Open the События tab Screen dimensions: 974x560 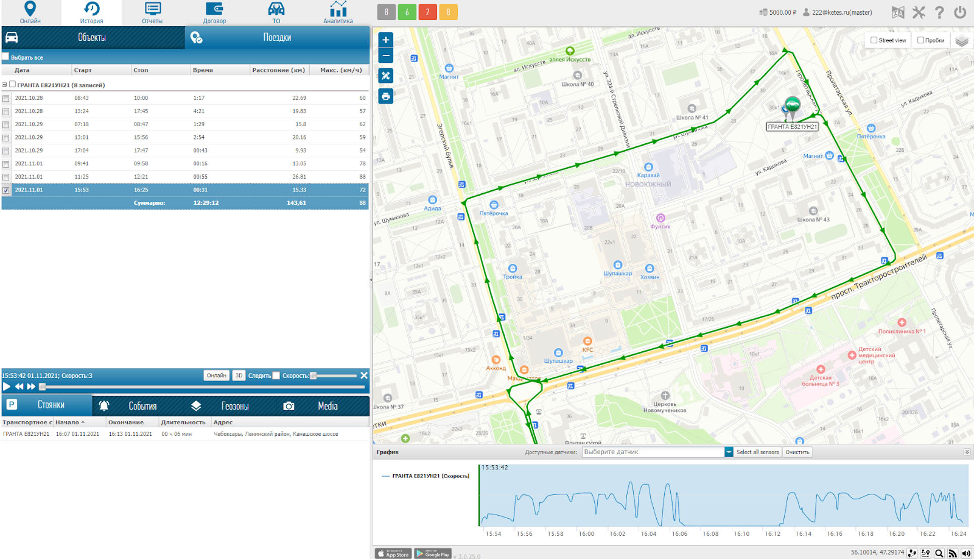point(130,406)
